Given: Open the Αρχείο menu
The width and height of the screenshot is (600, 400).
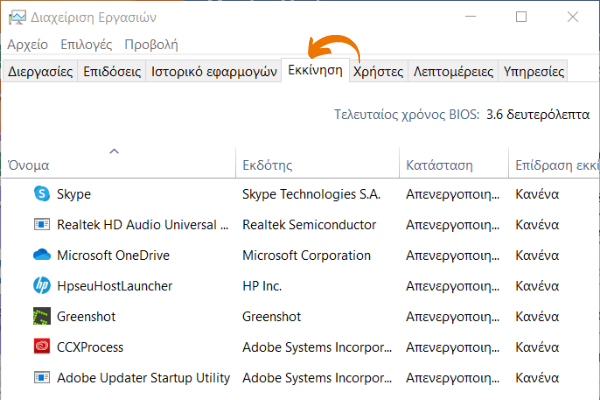Looking at the screenshot, I should [28, 44].
